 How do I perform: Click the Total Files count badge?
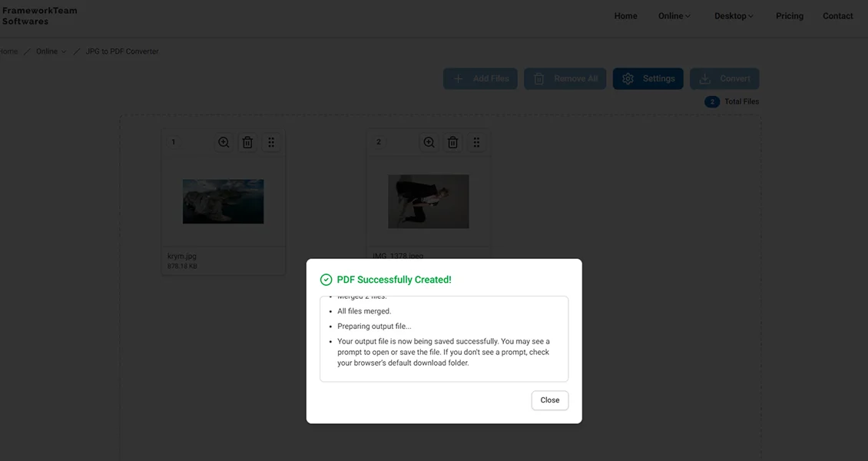pos(712,102)
